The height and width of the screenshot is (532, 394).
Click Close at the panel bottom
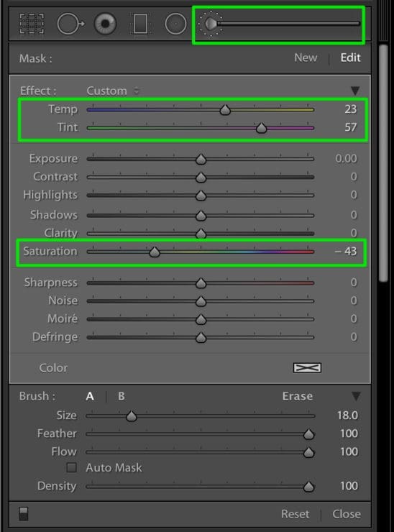pyautogui.click(x=347, y=514)
